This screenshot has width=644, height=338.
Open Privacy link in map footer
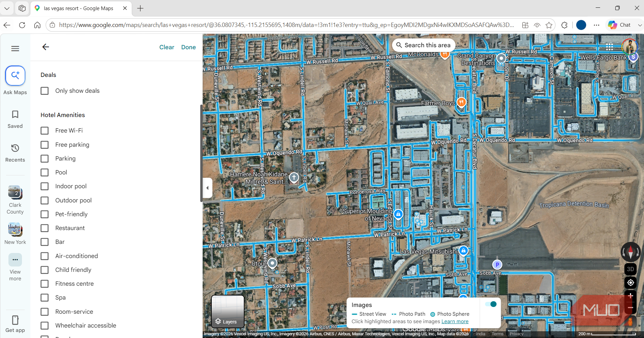coord(516,334)
